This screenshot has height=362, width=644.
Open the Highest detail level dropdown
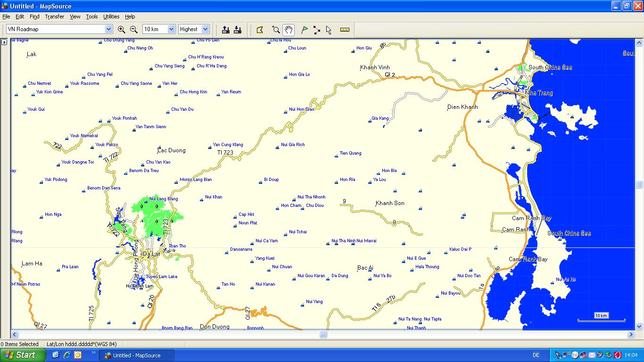pyautogui.click(x=205, y=29)
